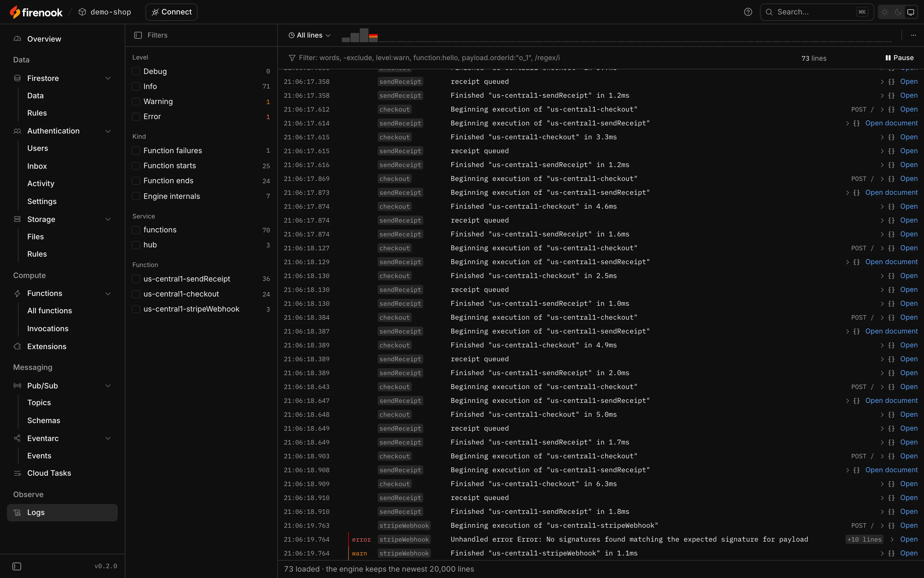Screen dimensions: 924x578
Task: Open the error row at 21:06:19.764
Action: click(909, 539)
